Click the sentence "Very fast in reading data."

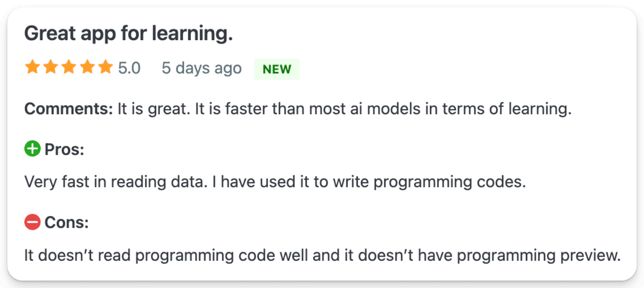point(116,182)
